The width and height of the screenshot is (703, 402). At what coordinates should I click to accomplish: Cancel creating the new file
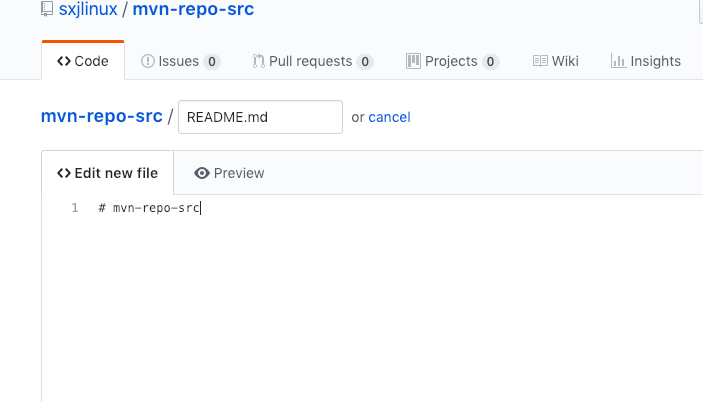point(389,117)
